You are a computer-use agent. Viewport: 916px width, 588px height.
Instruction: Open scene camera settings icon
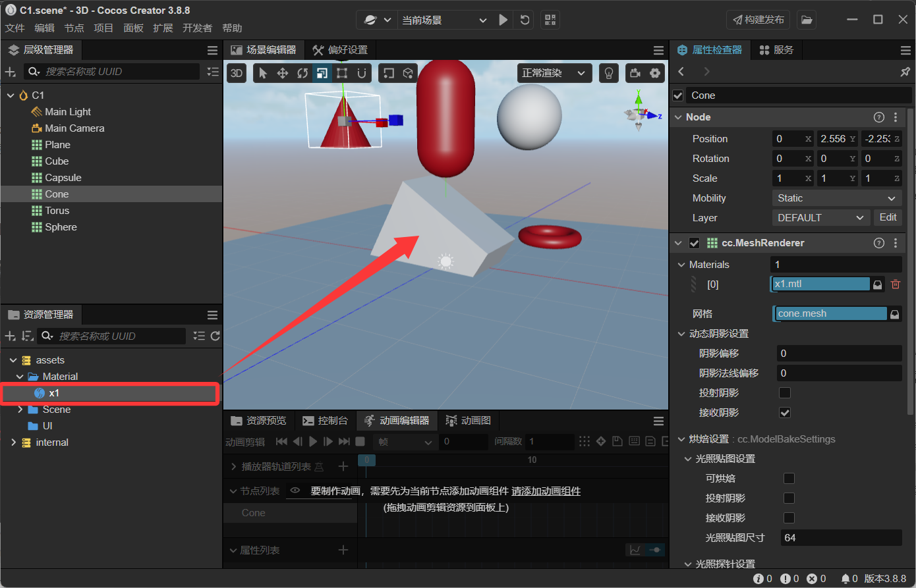635,73
